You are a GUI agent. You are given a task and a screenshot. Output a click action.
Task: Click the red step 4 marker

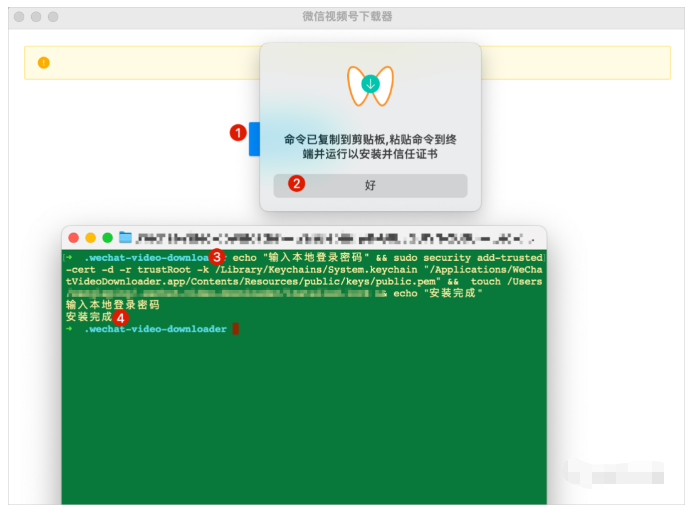coord(120,317)
